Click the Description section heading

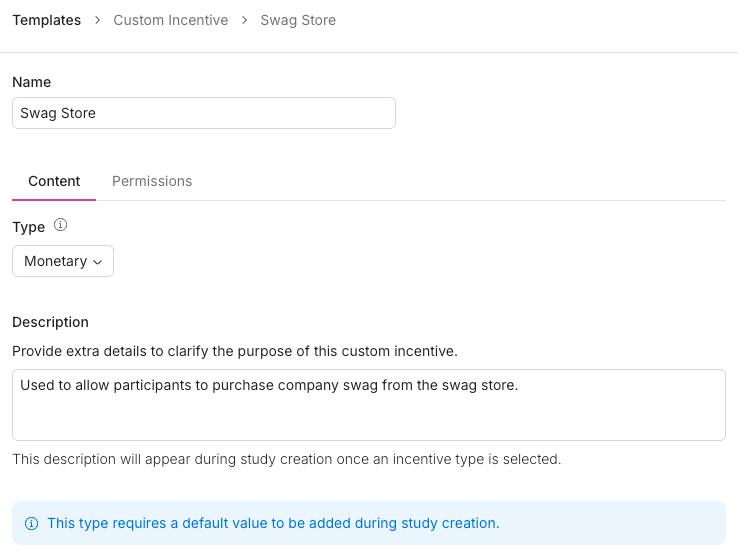[x=50, y=322]
